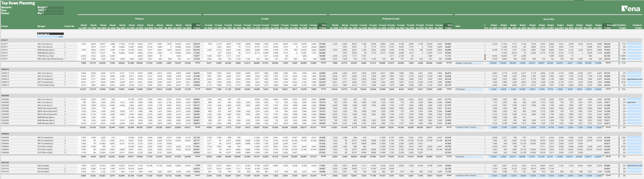Select the 'TFM (McCoy,Tate)' manager cell
Image resolution: width=644 pixels, height=179 pixels.
coord(45,56)
